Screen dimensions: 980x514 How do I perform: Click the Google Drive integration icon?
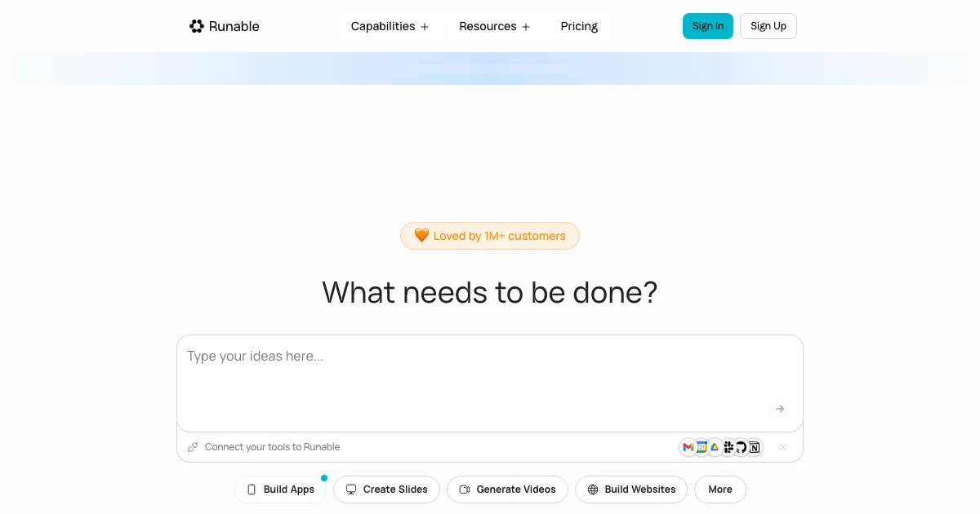715,447
